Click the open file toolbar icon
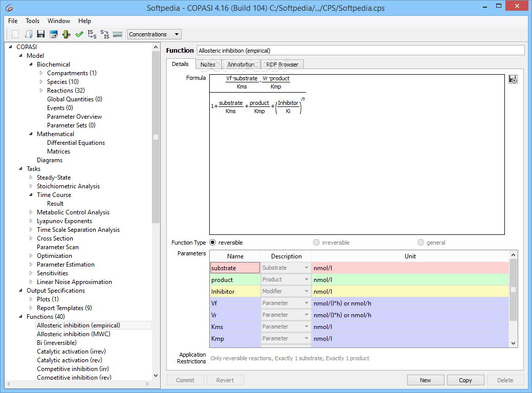Screen dimensions: 532x393 28,34
